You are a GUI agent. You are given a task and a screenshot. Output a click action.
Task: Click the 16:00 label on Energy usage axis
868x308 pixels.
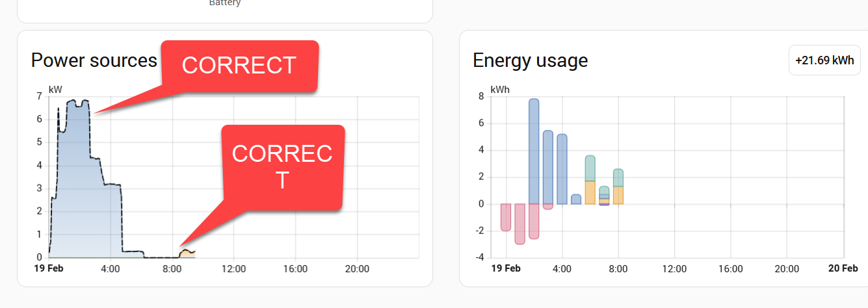(731, 268)
